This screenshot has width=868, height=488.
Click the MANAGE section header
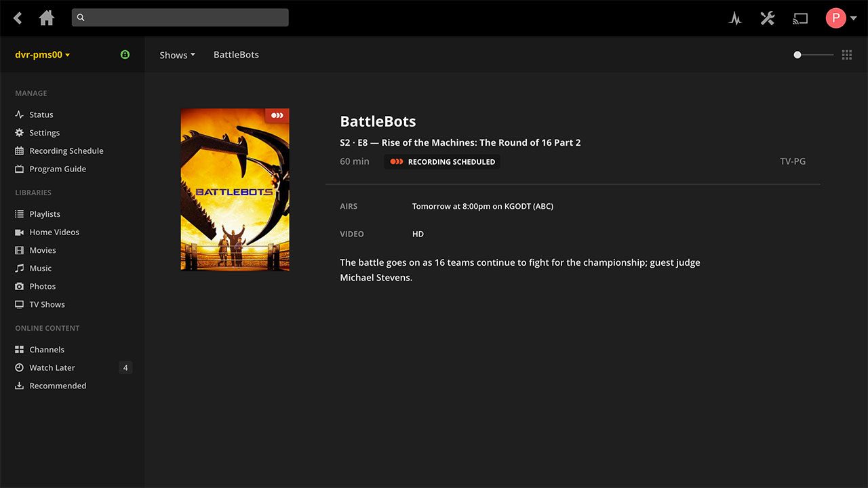31,94
